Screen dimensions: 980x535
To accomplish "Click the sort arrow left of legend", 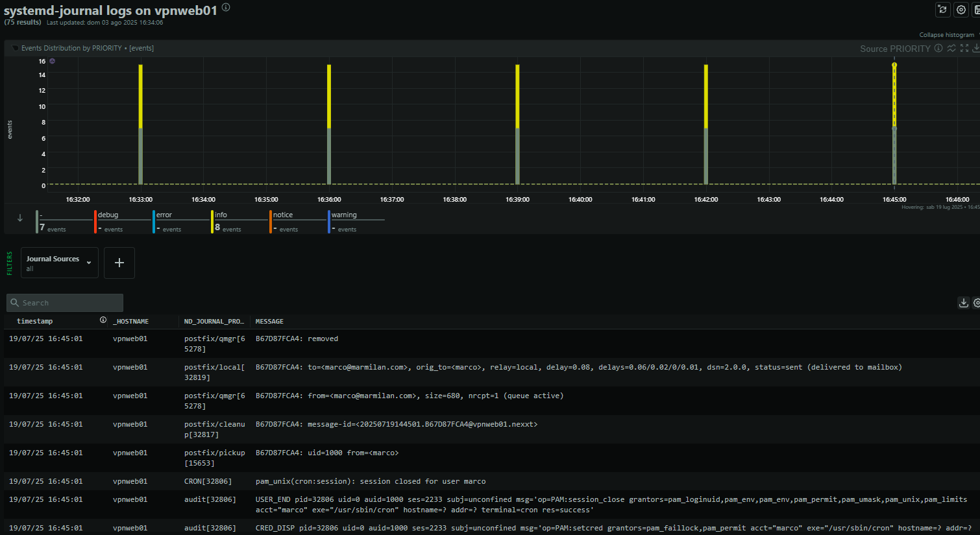I will 20,218.
